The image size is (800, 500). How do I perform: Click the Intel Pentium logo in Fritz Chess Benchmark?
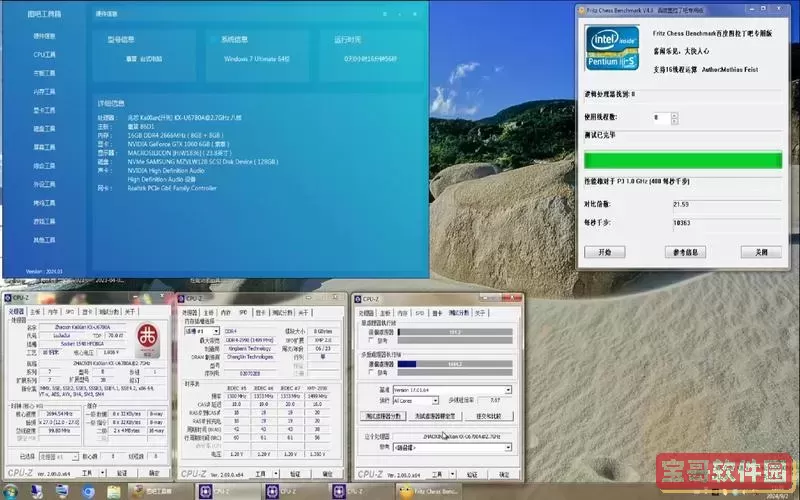(x=612, y=48)
